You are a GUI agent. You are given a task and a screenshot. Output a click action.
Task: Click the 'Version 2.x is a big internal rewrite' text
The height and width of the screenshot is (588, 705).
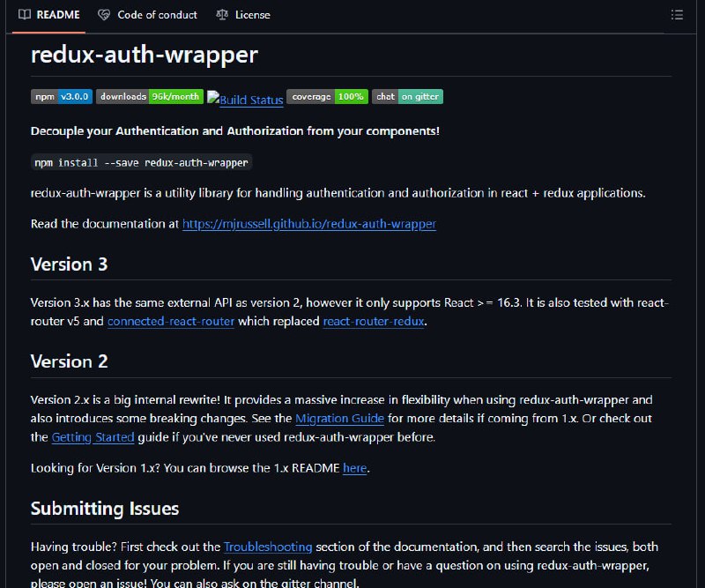(342, 419)
